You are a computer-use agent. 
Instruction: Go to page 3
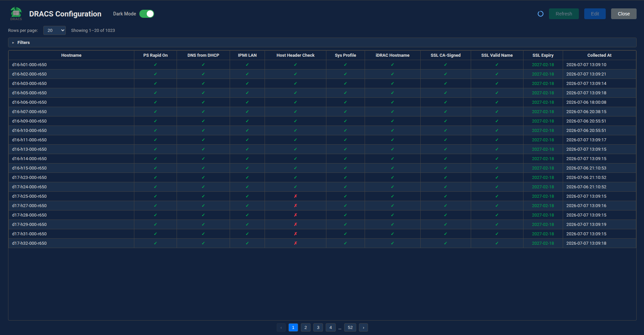click(x=318, y=327)
